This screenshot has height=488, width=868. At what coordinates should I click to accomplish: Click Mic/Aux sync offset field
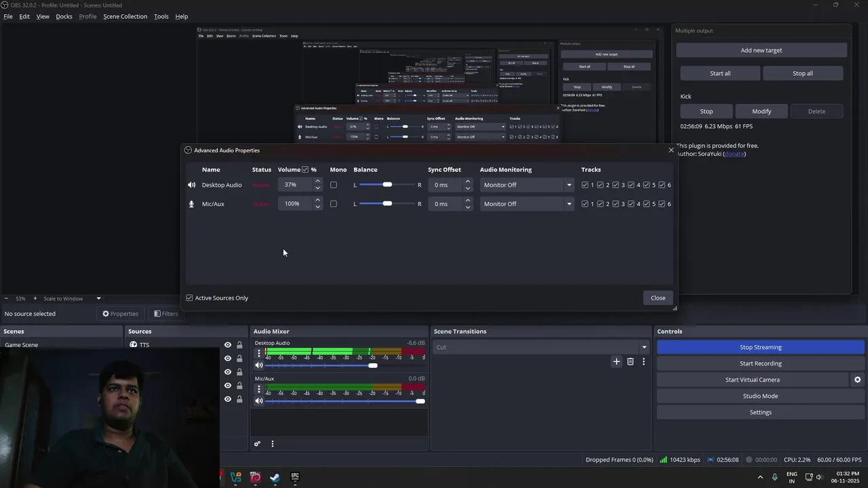click(x=445, y=204)
